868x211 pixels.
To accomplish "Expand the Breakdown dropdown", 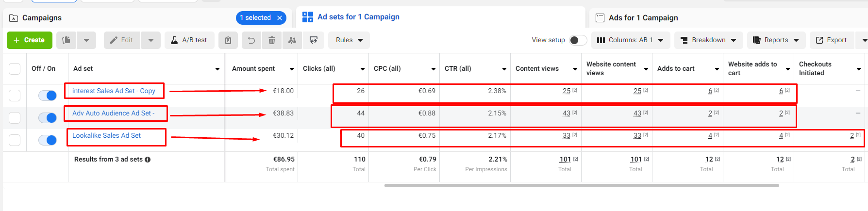I will coord(708,40).
